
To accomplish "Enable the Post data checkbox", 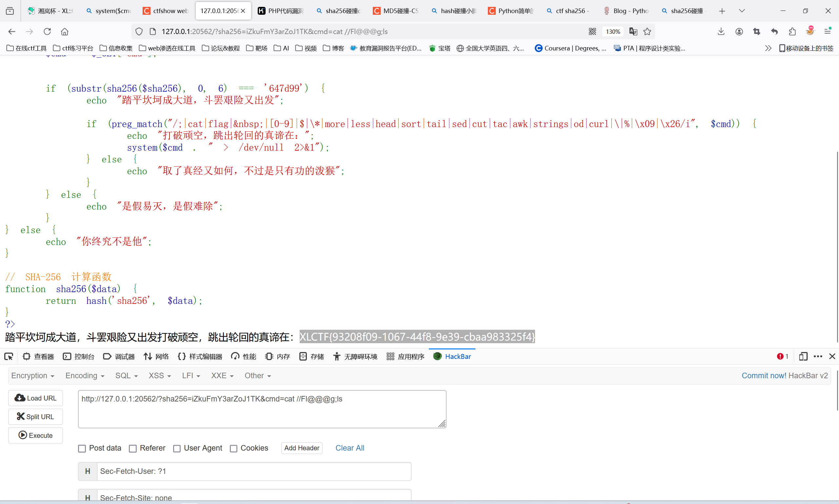I will coord(82,448).
